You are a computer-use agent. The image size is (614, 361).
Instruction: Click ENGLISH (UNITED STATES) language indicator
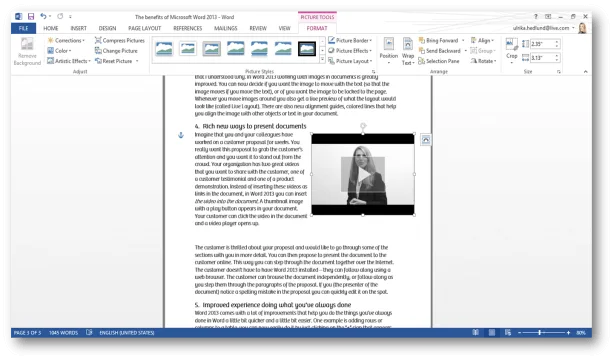point(127,333)
